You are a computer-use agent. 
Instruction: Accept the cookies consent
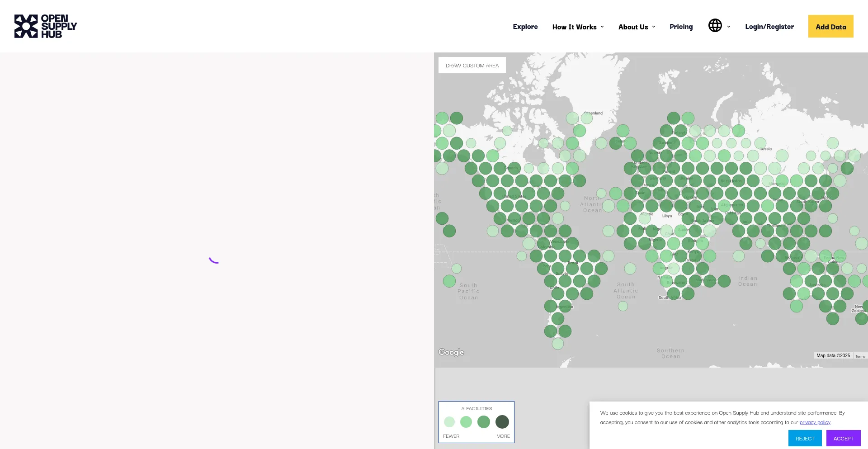point(843,439)
